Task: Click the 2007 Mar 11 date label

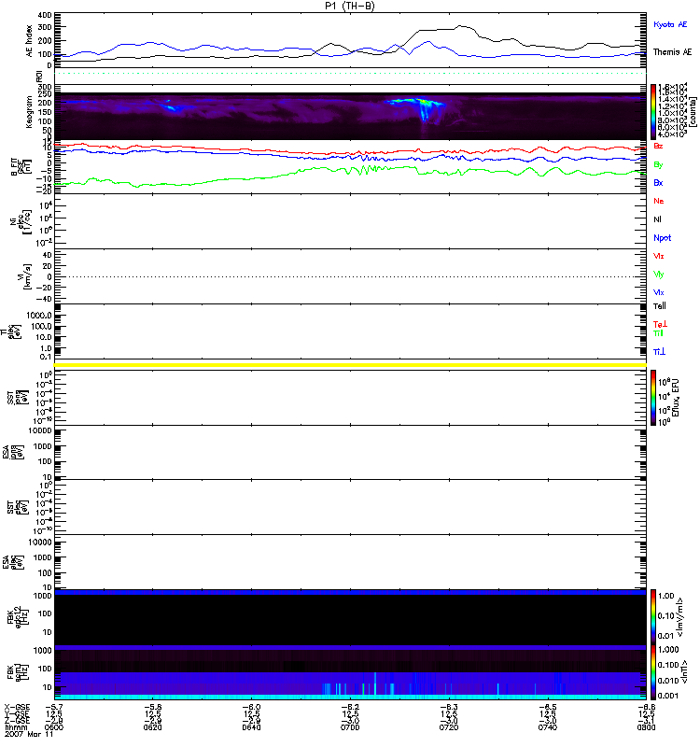Action: point(29,734)
